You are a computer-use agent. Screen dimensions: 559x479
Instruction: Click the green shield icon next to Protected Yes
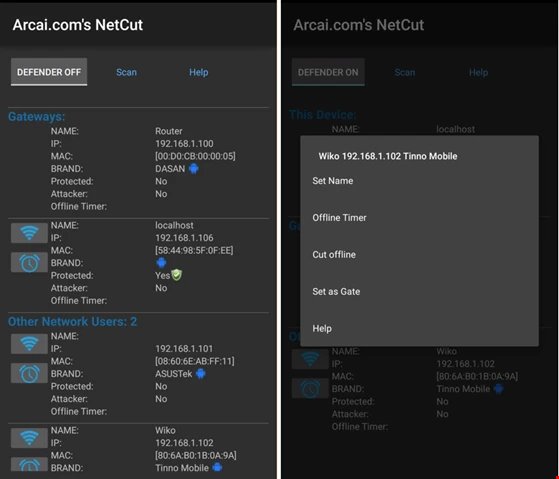pyautogui.click(x=176, y=275)
